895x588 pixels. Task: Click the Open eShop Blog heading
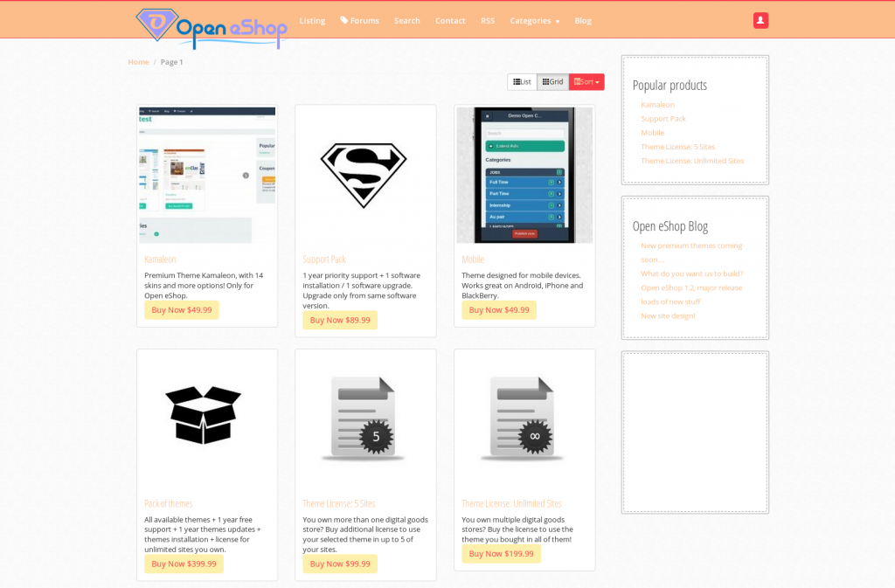point(670,226)
